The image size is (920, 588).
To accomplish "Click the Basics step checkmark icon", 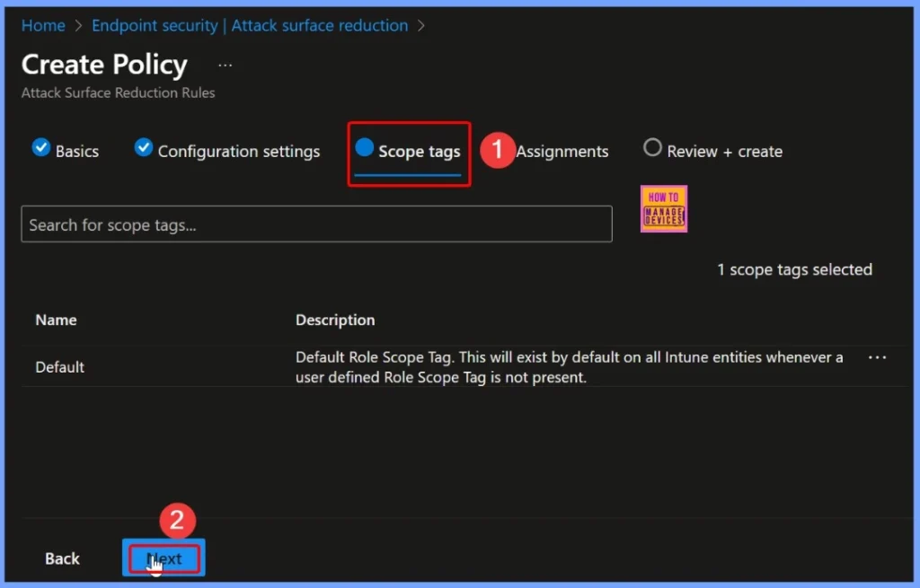I will pyautogui.click(x=40, y=148).
